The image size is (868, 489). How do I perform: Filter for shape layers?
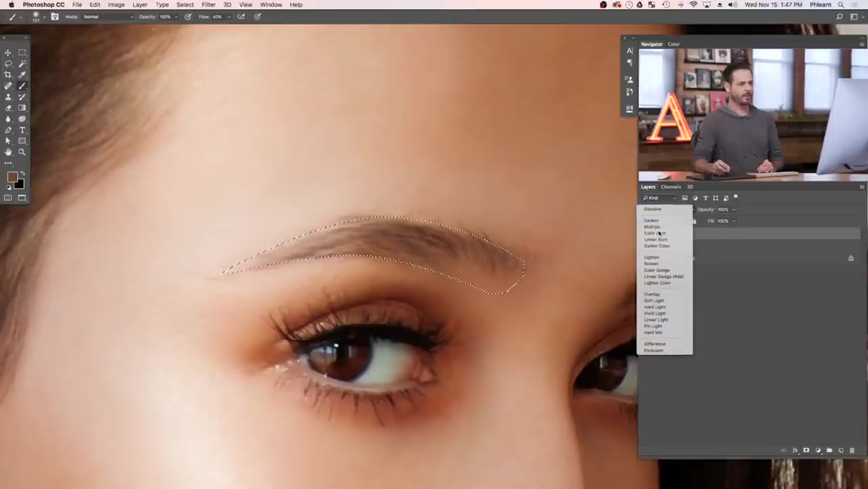[x=715, y=198]
